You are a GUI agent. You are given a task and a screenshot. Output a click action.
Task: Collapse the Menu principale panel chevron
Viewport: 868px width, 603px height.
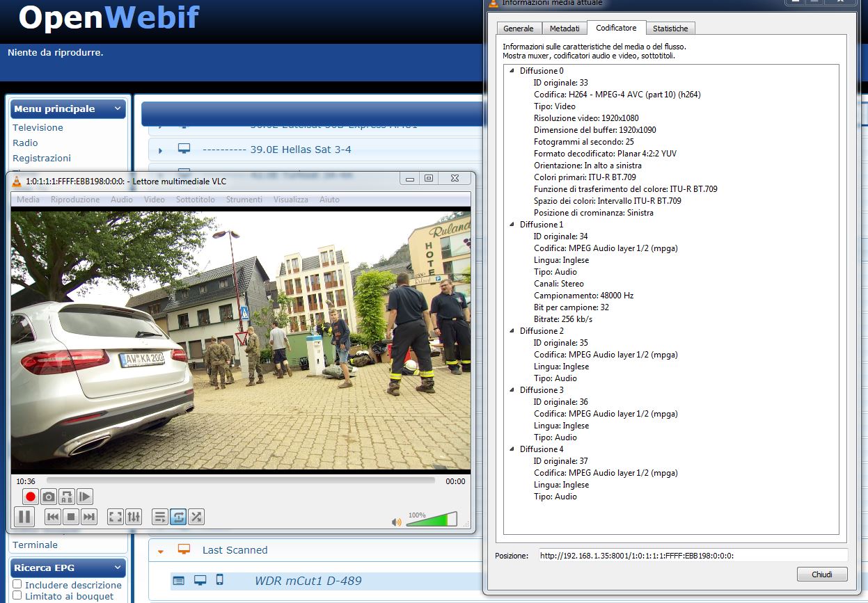tap(118, 109)
